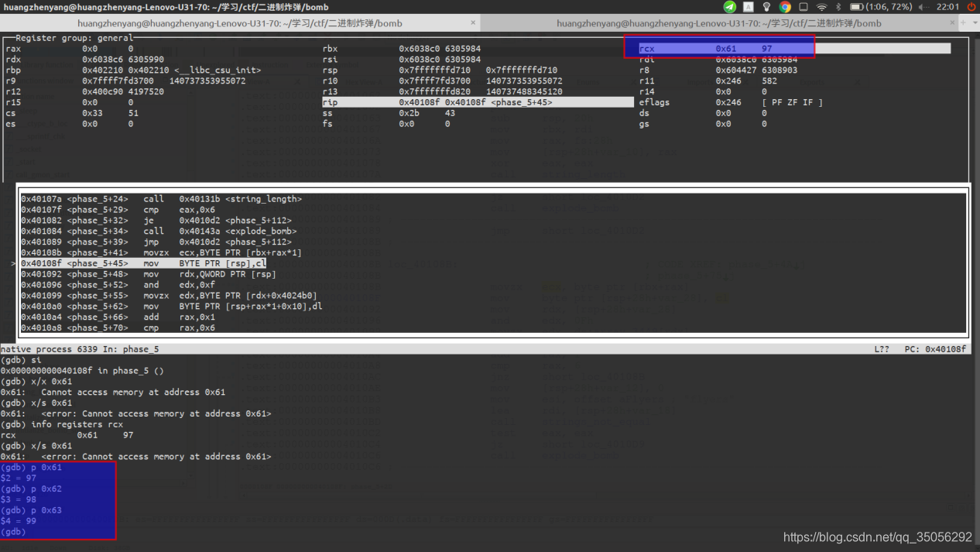Click the current instruction 'mov BYTE PTR [rsp],cl'
Image resolution: width=980 pixels, height=552 pixels.
pos(143,263)
